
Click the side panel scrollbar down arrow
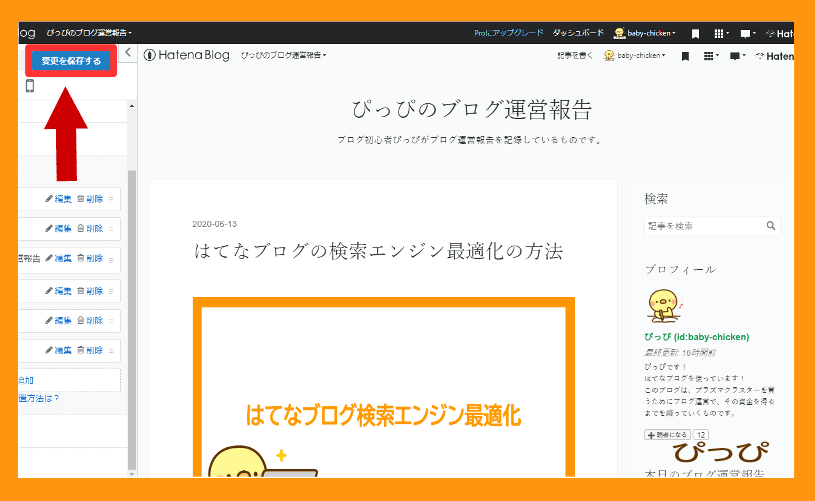point(132,473)
